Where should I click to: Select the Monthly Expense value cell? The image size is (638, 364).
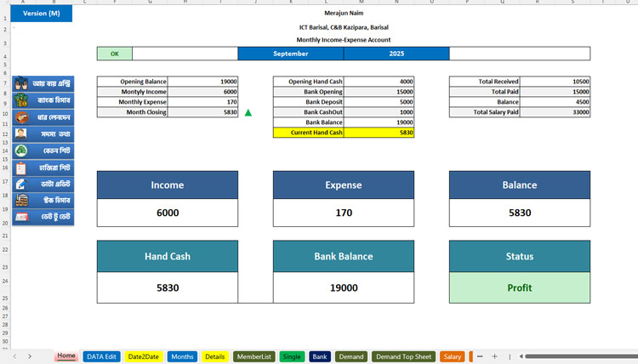pos(202,102)
